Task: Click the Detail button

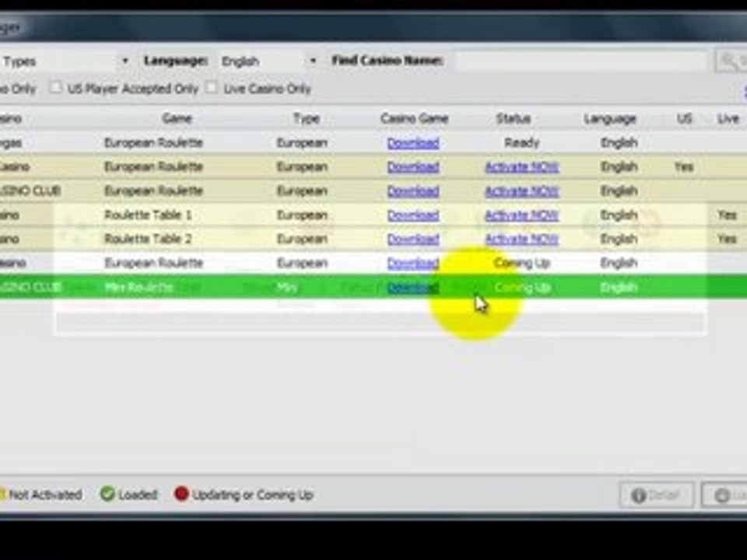Action: [x=656, y=495]
